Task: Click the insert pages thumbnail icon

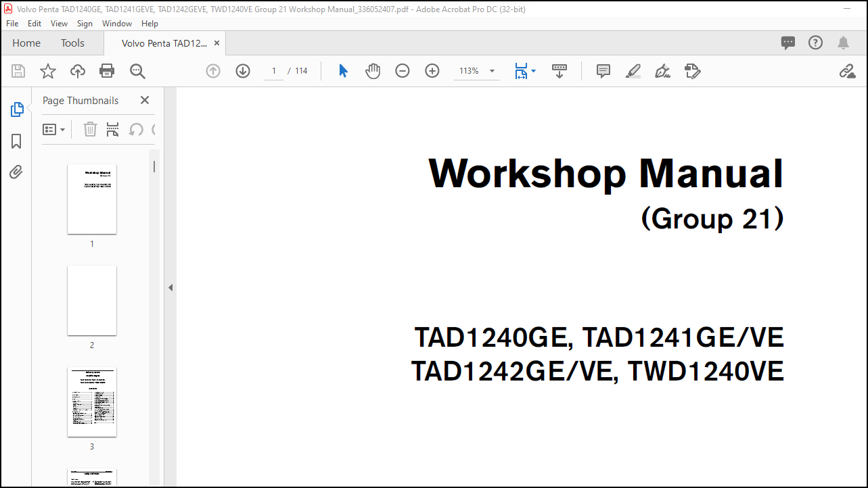Action: [x=113, y=129]
